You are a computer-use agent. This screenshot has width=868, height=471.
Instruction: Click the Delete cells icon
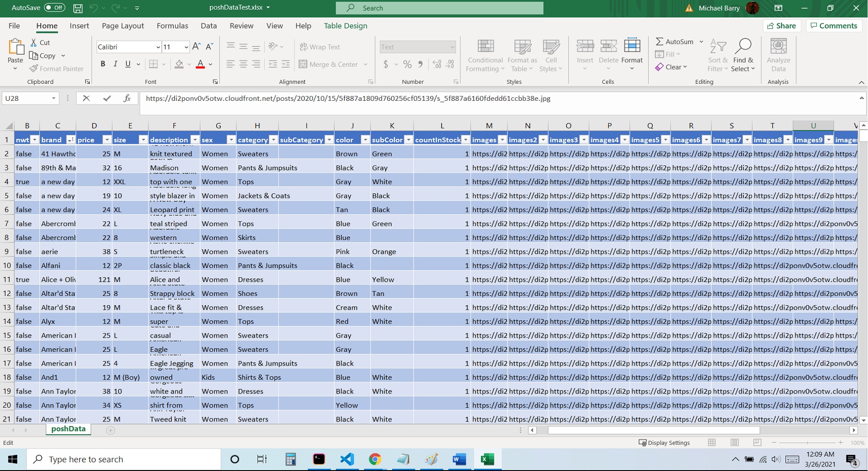pyautogui.click(x=608, y=46)
